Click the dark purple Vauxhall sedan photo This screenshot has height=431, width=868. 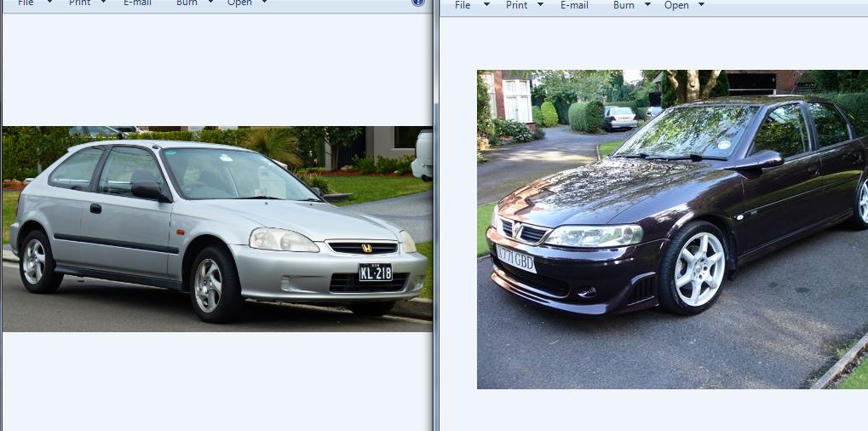pyautogui.click(x=673, y=229)
